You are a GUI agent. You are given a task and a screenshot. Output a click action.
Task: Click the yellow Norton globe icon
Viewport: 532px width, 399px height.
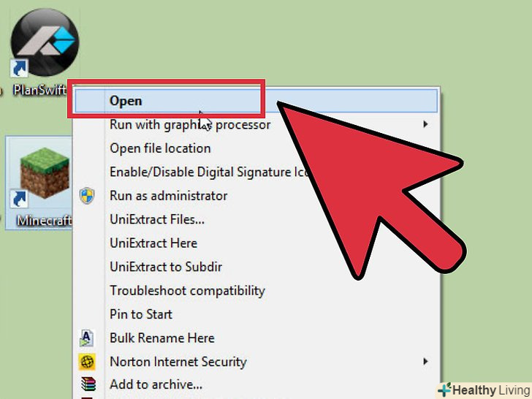tap(87, 362)
